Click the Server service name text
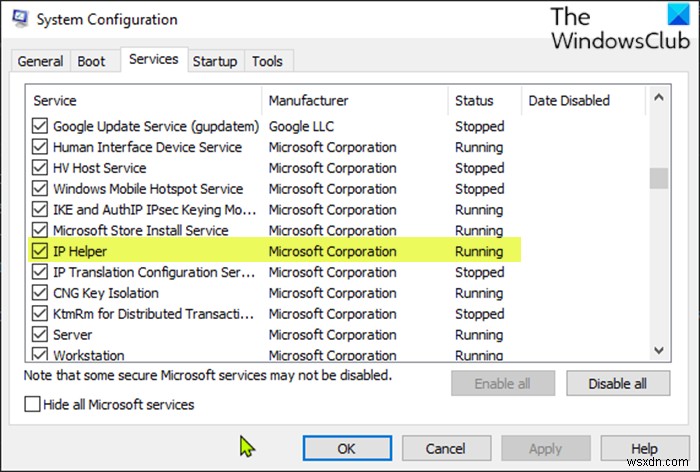 (73, 335)
